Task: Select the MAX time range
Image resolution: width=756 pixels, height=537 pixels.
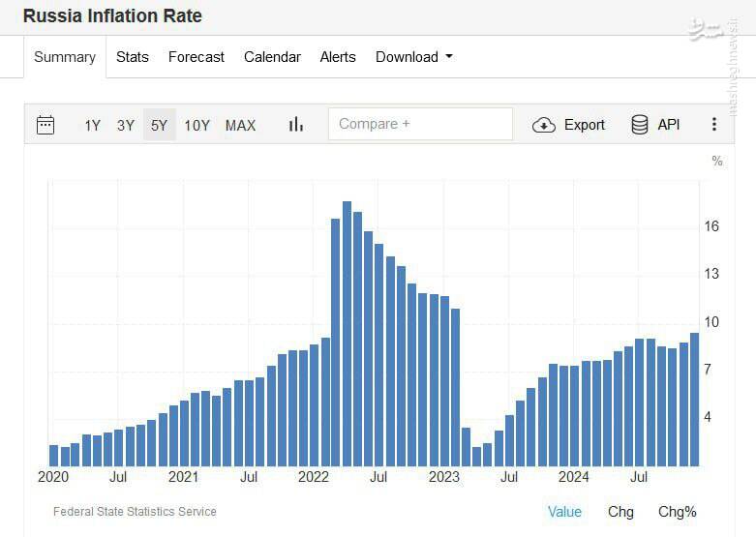Action: click(x=240, y=125)
